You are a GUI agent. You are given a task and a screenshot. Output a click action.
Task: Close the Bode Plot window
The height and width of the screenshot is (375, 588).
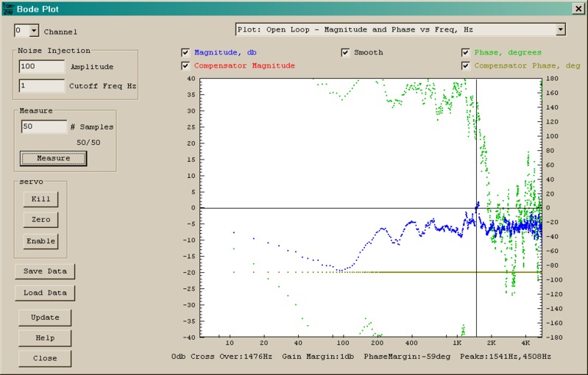[578, 9]
